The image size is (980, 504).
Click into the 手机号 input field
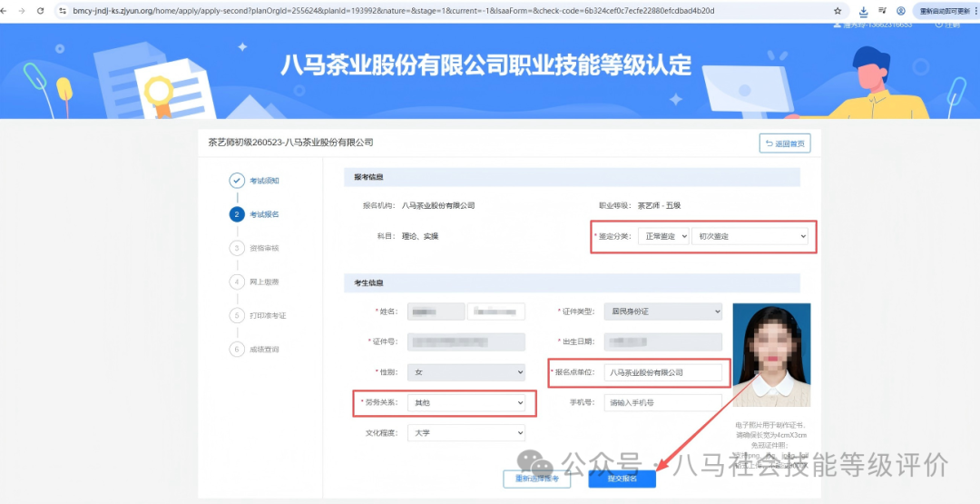pos(663,403)
